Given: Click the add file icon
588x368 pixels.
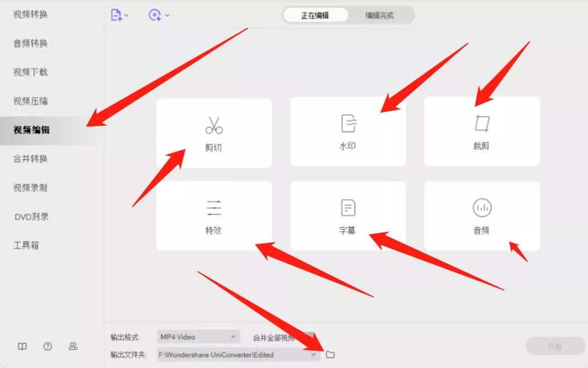Looking at the screenshot, I should click(116, 15).
